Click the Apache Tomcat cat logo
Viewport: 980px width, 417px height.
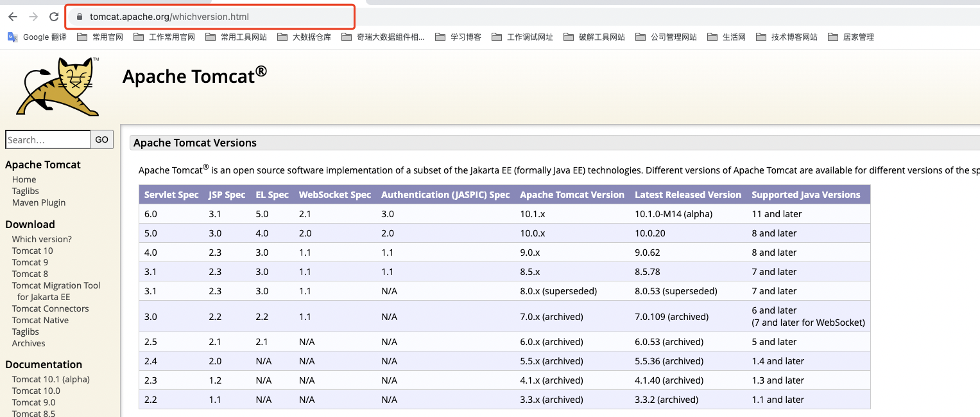pos(58,87)
